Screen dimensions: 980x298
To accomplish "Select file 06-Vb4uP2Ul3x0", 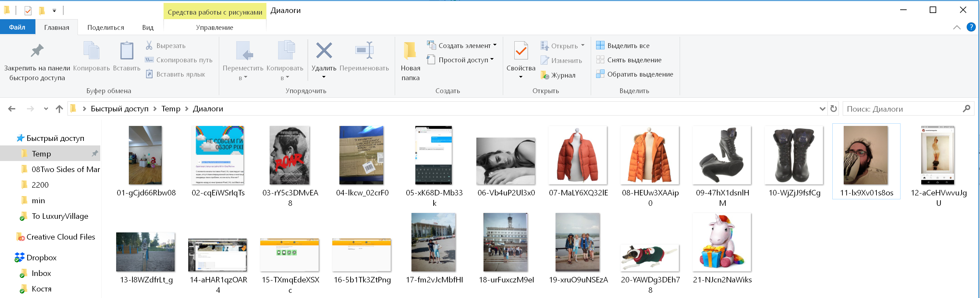I will 506,161.
